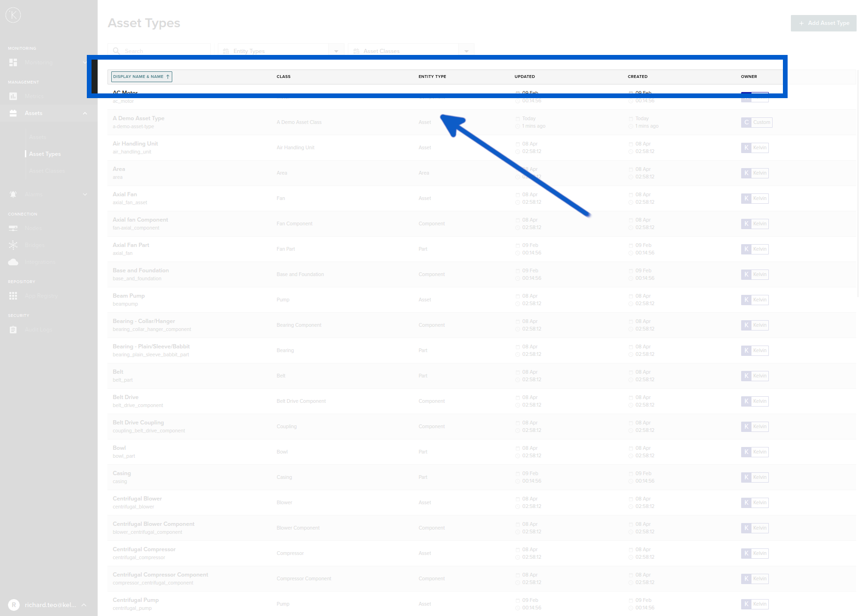
Task: Expand the Alarms section chevron
Action: (x=85, y=194)
